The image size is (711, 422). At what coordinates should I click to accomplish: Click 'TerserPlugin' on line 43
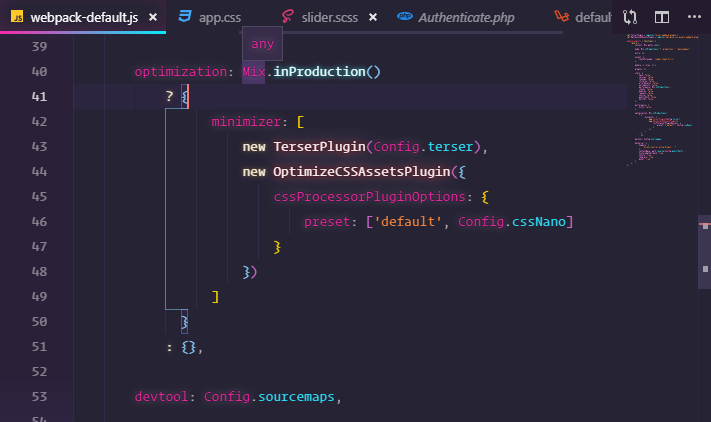(x=319, y=146)
